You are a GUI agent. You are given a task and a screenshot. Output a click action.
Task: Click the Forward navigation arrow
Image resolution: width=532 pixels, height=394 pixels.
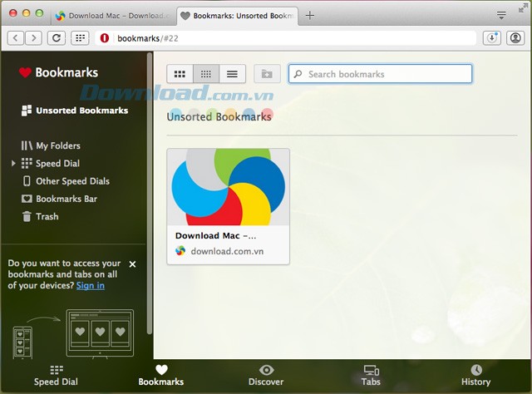pyautogui.click(x=35, y=37)
